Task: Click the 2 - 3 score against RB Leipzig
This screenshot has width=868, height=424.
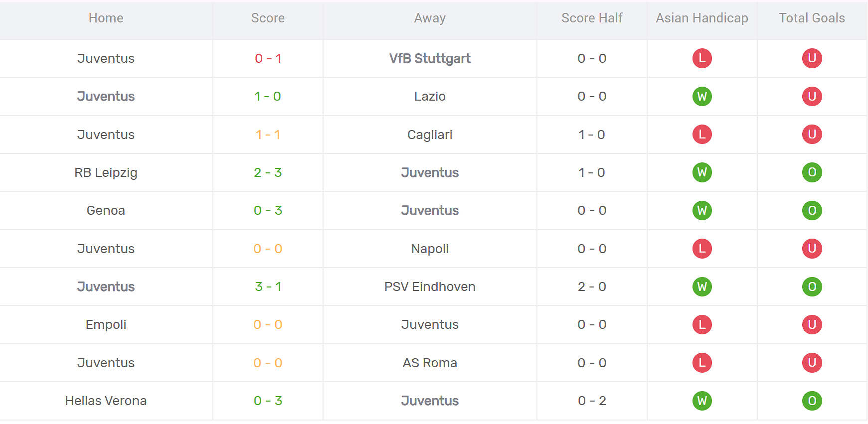Action: (x=268, y=172)
